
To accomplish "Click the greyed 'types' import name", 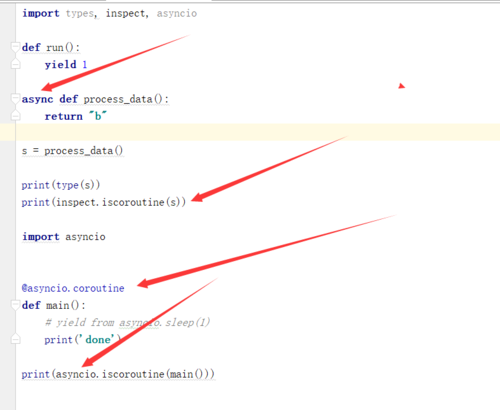I will (x=80, y=14).
